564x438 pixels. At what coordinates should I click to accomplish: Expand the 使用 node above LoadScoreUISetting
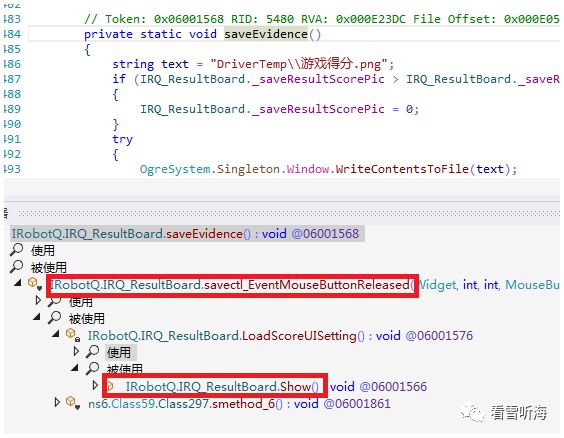pyautogui.click(x=38, y=300)
